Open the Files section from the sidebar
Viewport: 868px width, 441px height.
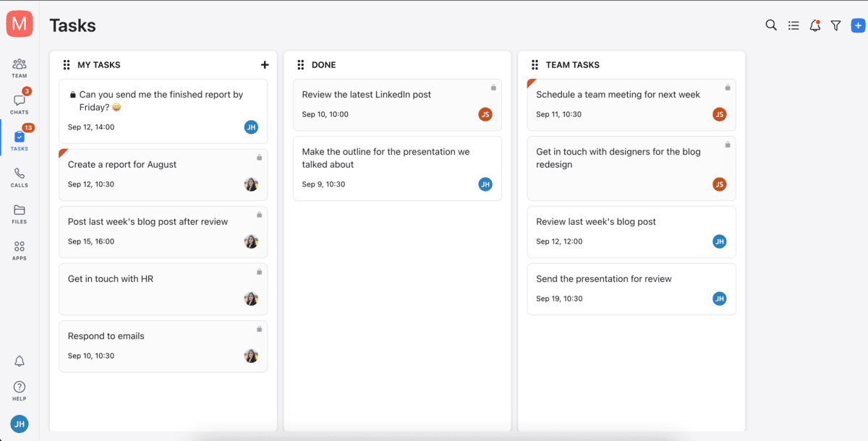(19, 213)
